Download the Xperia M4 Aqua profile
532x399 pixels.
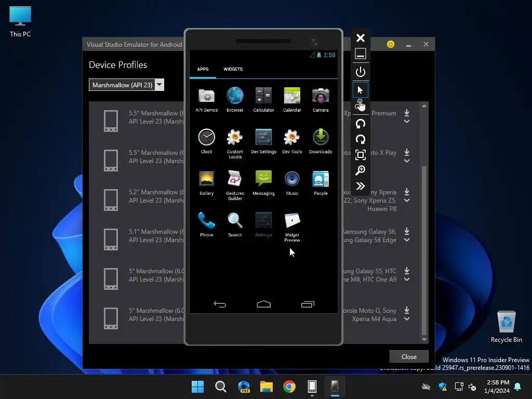[x=407, y=310]
